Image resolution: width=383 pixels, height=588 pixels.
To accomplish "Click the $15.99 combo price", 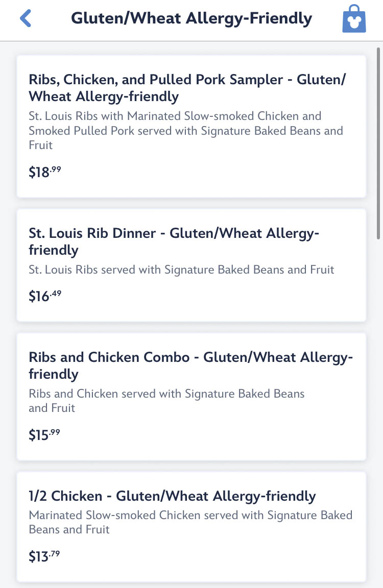I will [x=44, y=435].
